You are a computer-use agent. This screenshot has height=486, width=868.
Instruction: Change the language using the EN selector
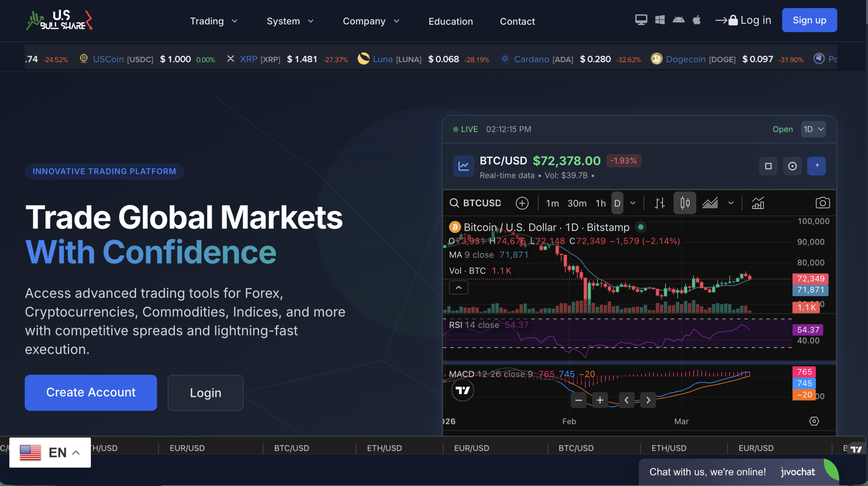[50, 452]
